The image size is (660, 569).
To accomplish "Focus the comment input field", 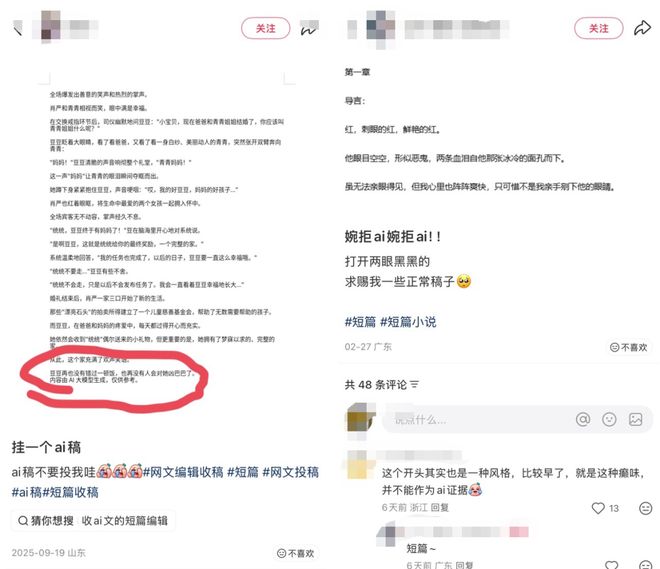I will pos(476,419).
